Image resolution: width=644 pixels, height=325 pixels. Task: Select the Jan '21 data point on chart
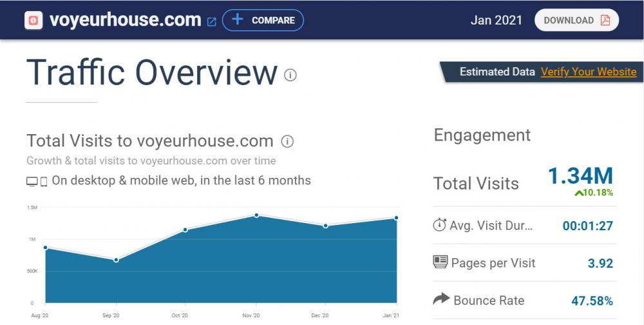tap(396, 218)
